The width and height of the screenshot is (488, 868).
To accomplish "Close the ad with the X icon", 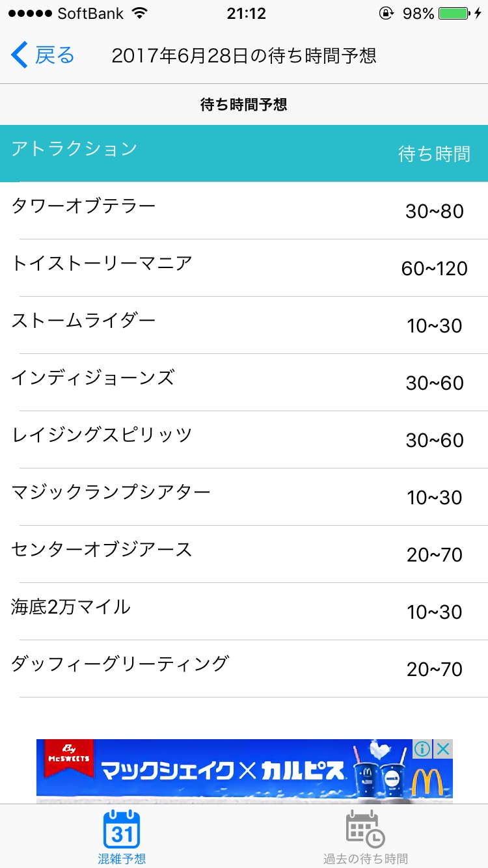I will click(443, 749).
